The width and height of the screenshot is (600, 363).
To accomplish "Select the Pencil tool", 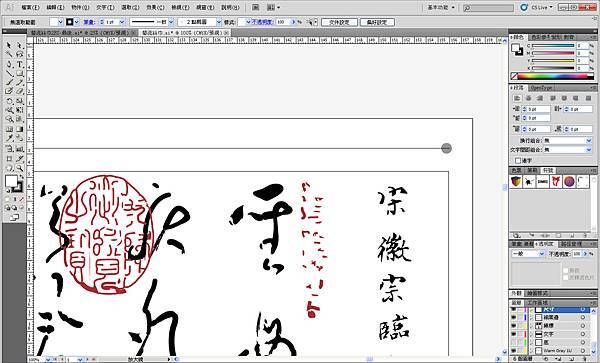I will click(x=20, y=83).
